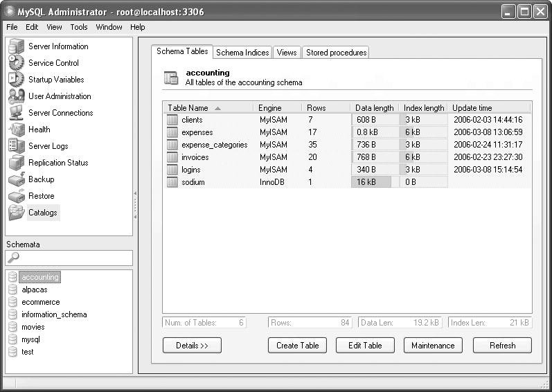Image resolution: width=552 pixels, height=392 pixels.
Task: Click the Service Control gear icon
Action: (x=16, y=63)
